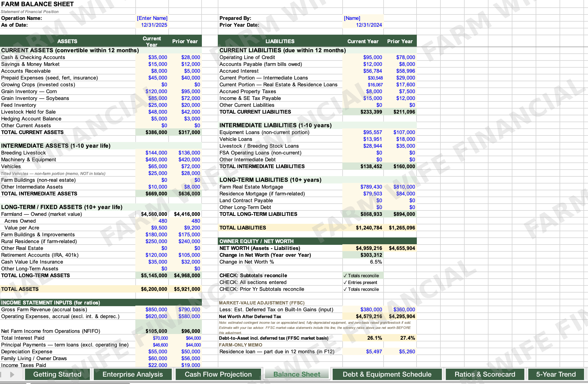Click the ASSETS column header
Viewport: 588px width, 384px height.
67,41
